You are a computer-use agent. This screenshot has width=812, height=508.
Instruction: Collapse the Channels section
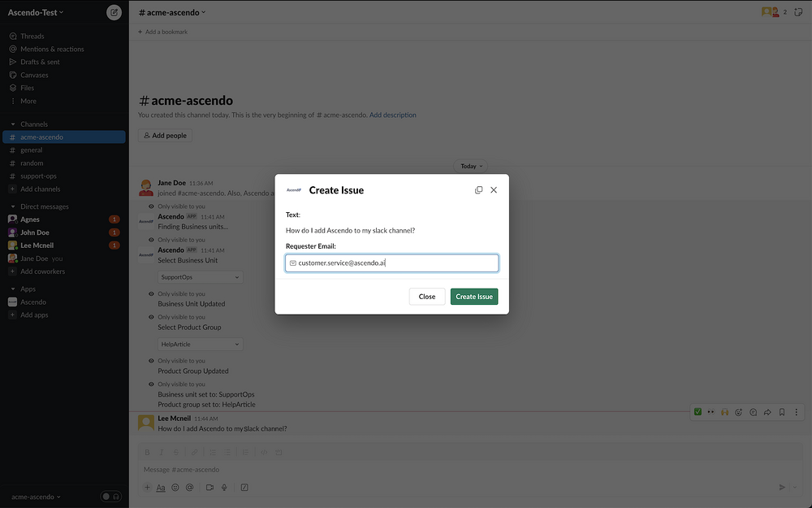(x=13, y=124)
